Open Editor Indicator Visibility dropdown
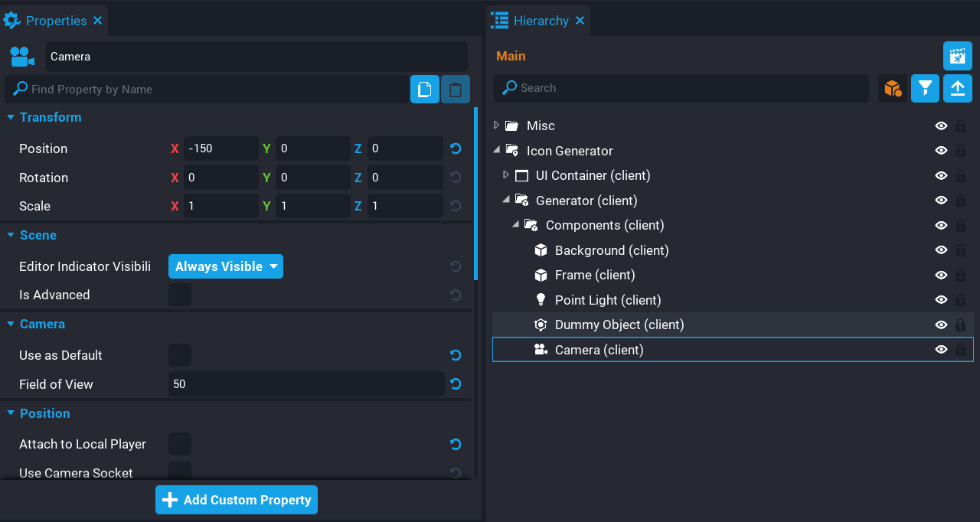Image resolution: width=980 pixels, height=522 pixels. [x=225, y=266]
